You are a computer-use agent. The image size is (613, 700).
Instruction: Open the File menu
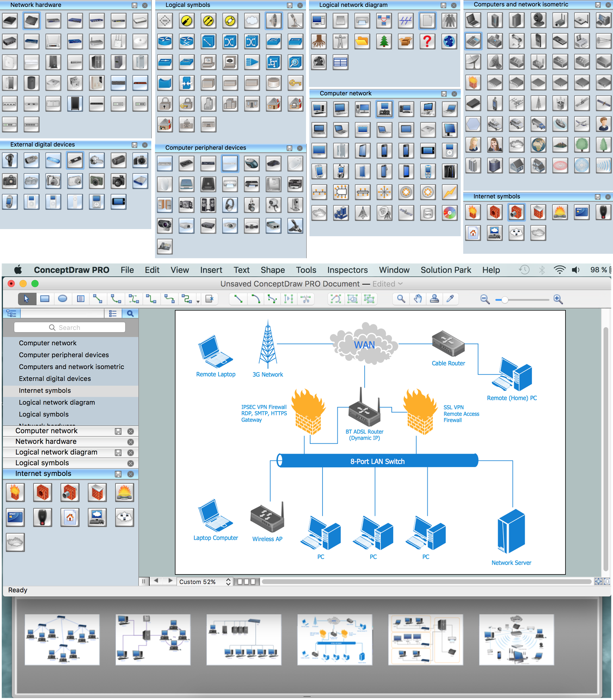pyautogui.click(x=127, y=270)
